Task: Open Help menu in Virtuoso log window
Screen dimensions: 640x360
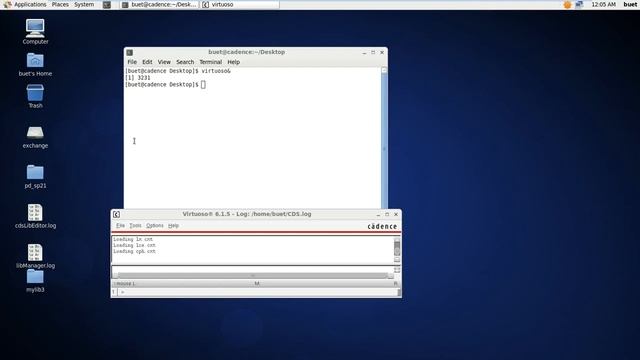Action: coord(173,226)
